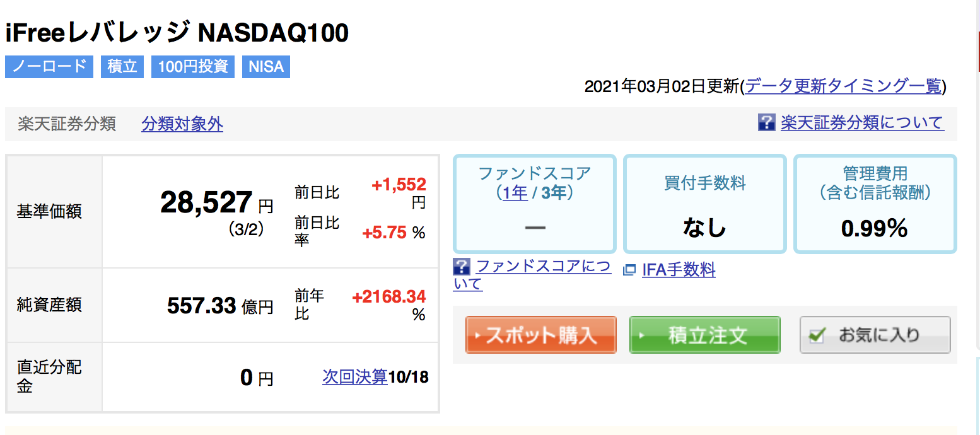
Task: Click the 管理費用 (含む信託報酬) heading
Action: (875, 183)
